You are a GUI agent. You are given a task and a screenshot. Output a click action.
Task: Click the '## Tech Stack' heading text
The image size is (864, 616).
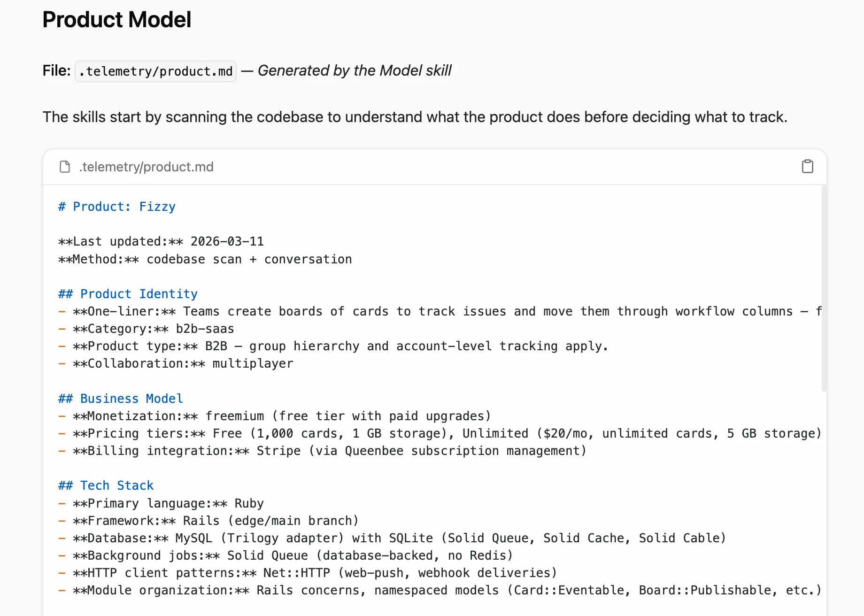tap(105, 485)
